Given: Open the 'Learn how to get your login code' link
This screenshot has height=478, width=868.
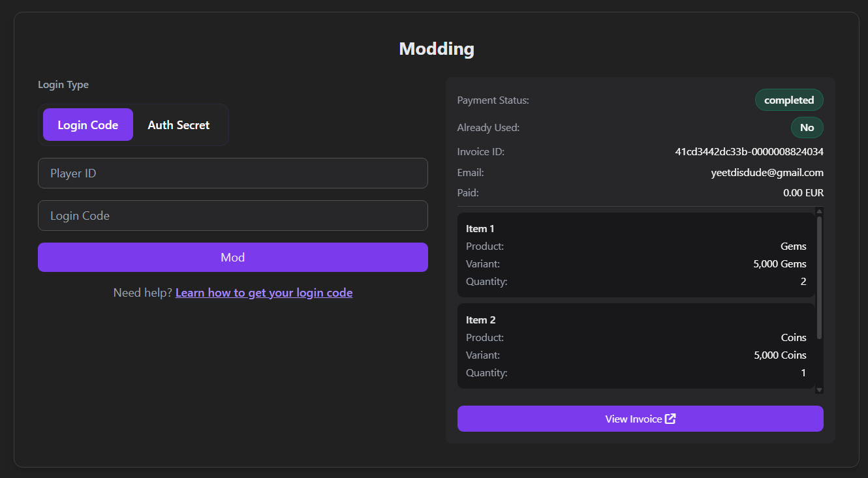Looking at the screenshot, I should coord(264,292).
